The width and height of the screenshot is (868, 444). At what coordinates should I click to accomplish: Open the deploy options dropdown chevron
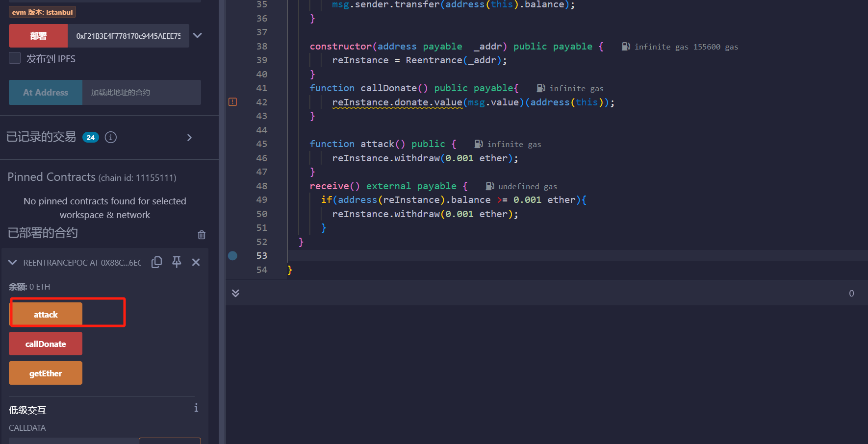point(197,35)
